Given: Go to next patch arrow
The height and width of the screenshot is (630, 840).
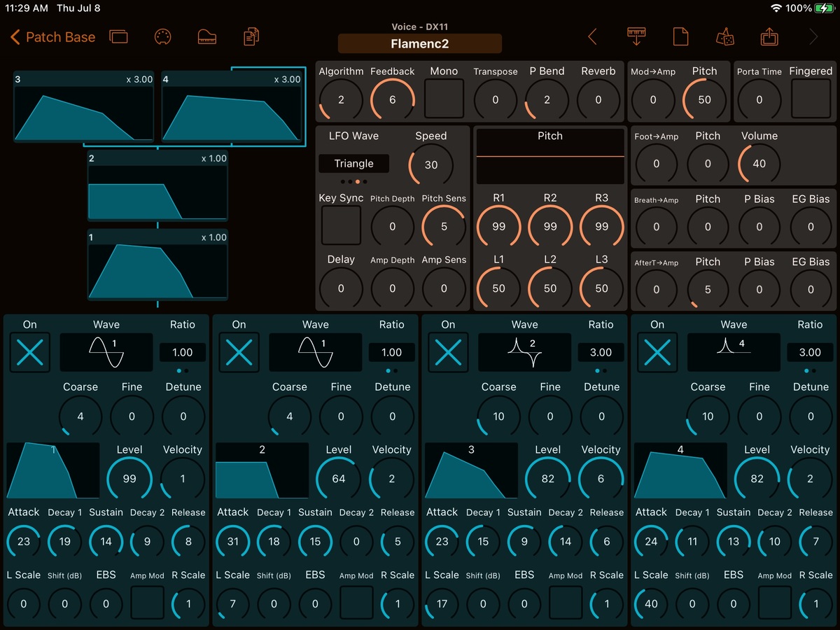Looking at the screenshot, I should 813,37.
